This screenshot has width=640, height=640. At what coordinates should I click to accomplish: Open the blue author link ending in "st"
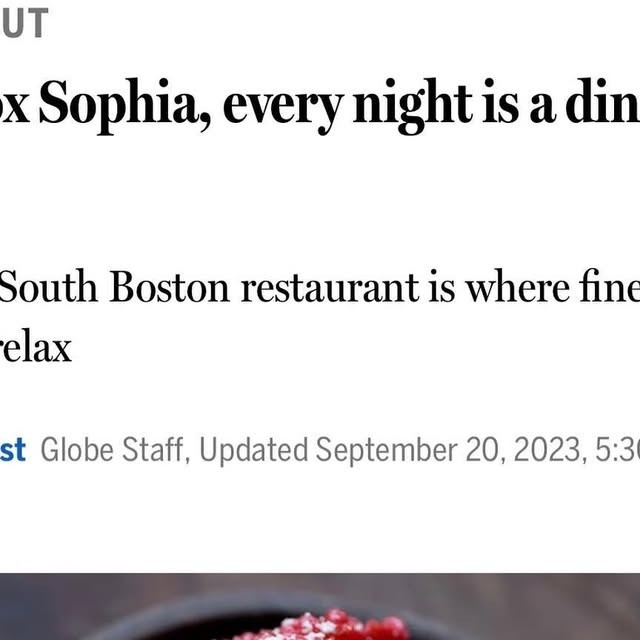pos(12,451)
